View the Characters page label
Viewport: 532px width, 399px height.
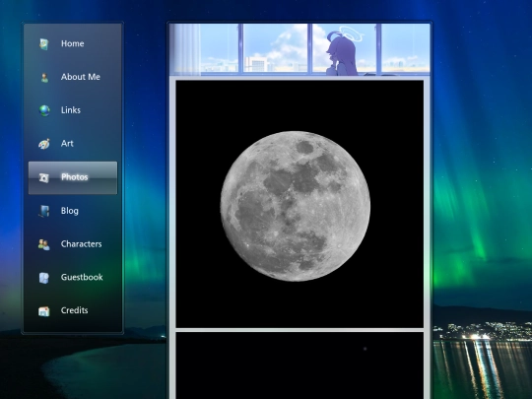tap(82, 244)
